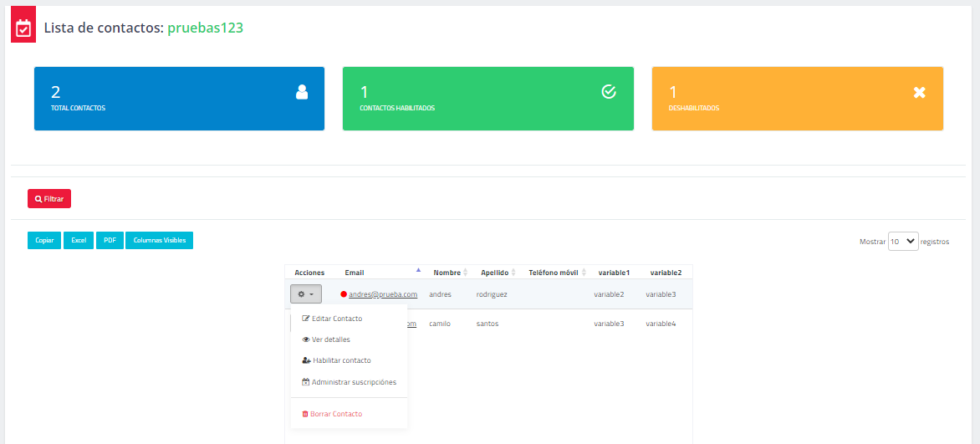980x444 pixels.
Task: Open the andres@prueba.com email link
Action: (x=383, y=294)
